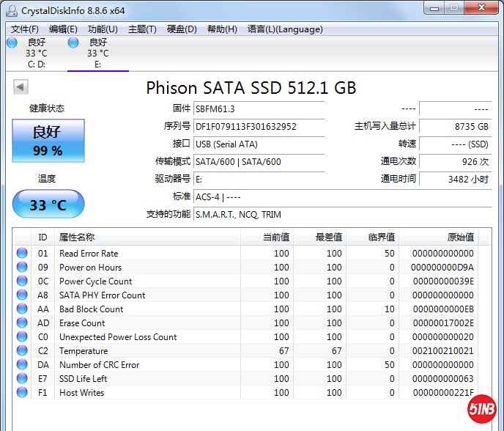
Task: Open the 主题(T) menu
Action: coord(142,29)
